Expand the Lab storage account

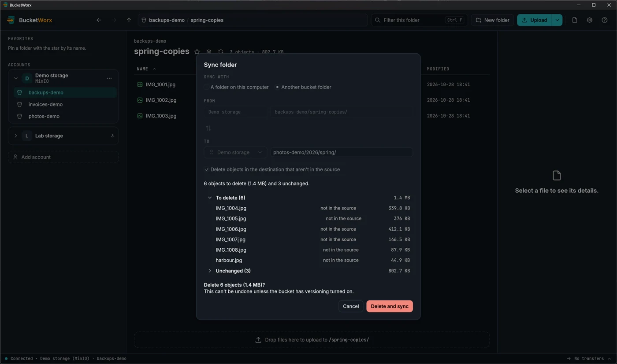(x=16, y=136)
